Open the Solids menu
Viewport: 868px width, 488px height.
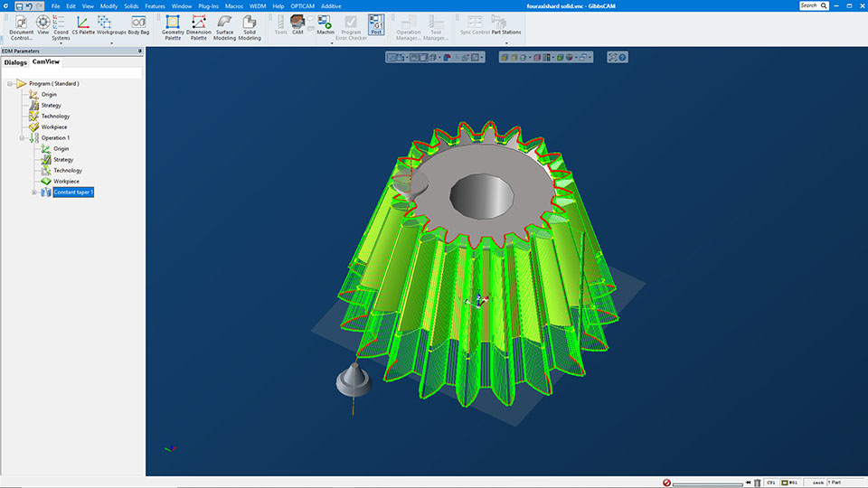point(131,6)
